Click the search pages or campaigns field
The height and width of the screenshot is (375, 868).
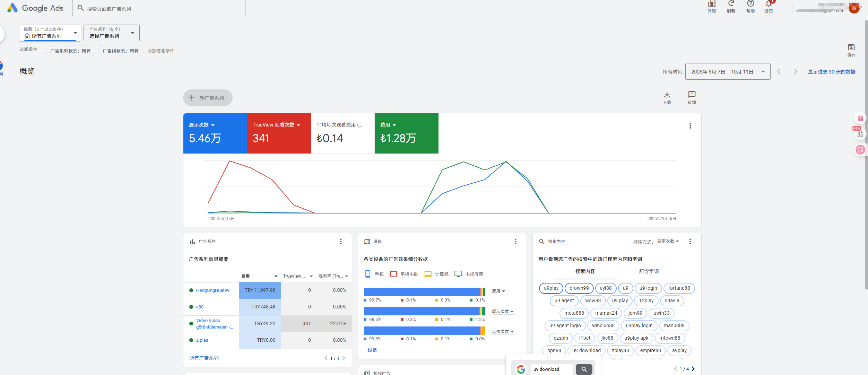pyautogui.click(x=159, y=9)
